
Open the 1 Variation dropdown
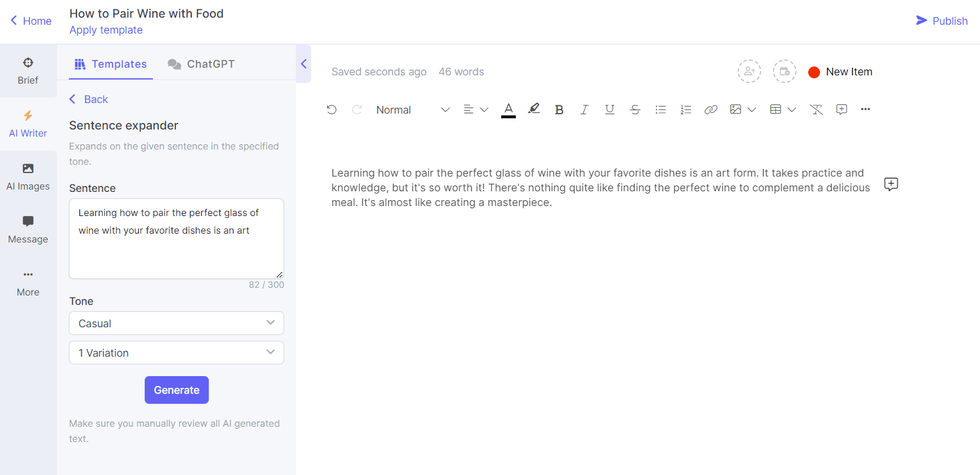click(176, 353)
